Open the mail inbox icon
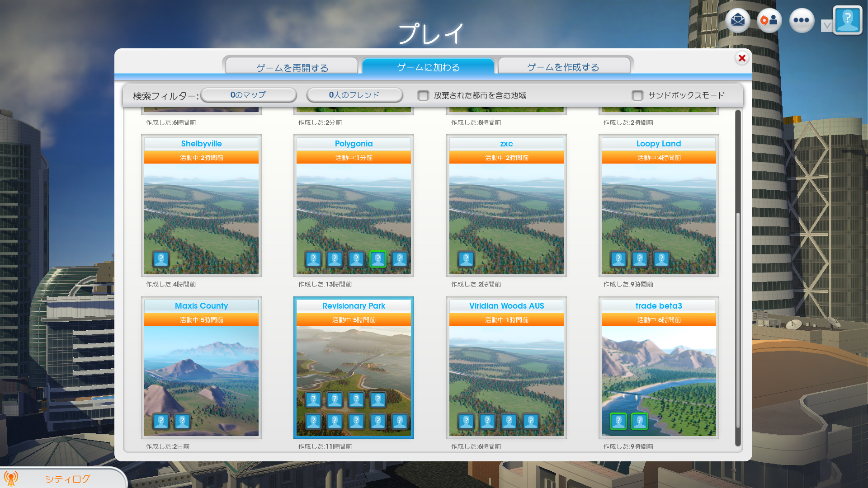 point(737,20)
